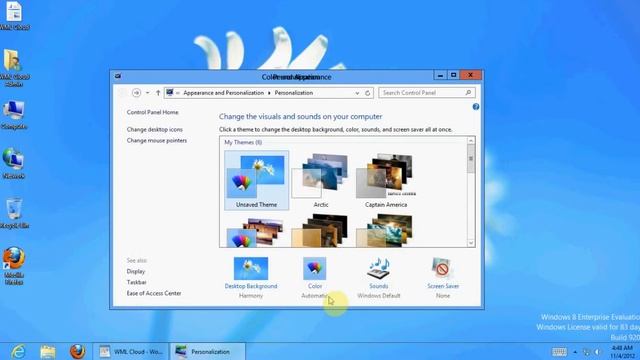The height and width of the screenshot is (360, 640).
Task: Click the forward navigation arrow
Action: 136,93
